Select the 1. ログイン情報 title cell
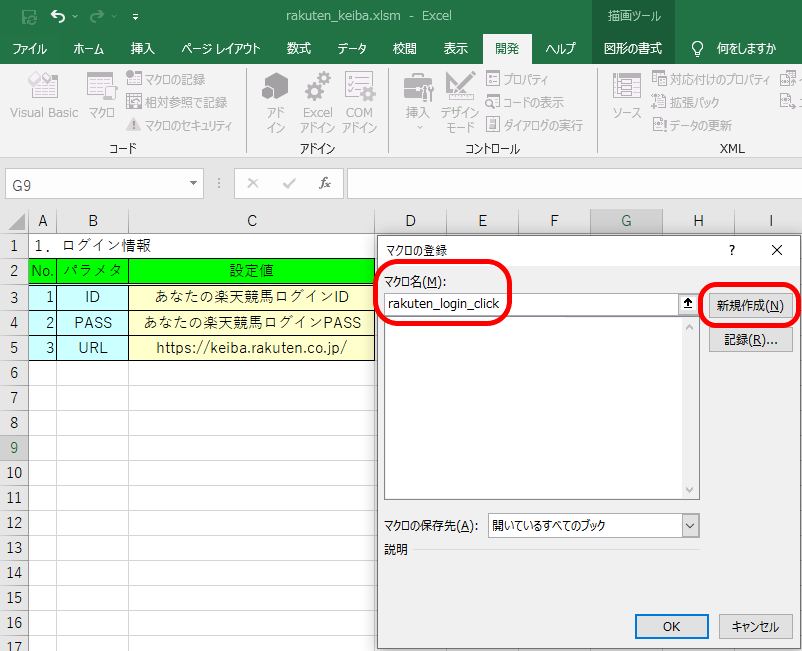 [92, 246]
